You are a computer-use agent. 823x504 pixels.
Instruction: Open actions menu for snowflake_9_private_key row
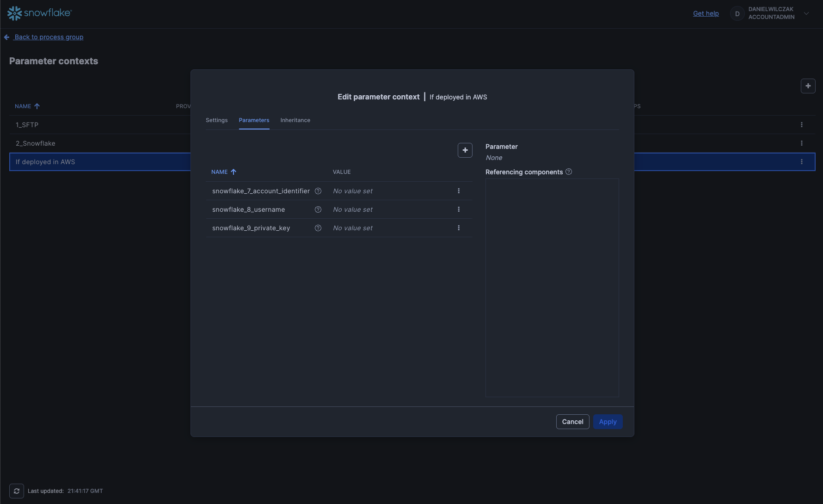[x=459, y=228]
